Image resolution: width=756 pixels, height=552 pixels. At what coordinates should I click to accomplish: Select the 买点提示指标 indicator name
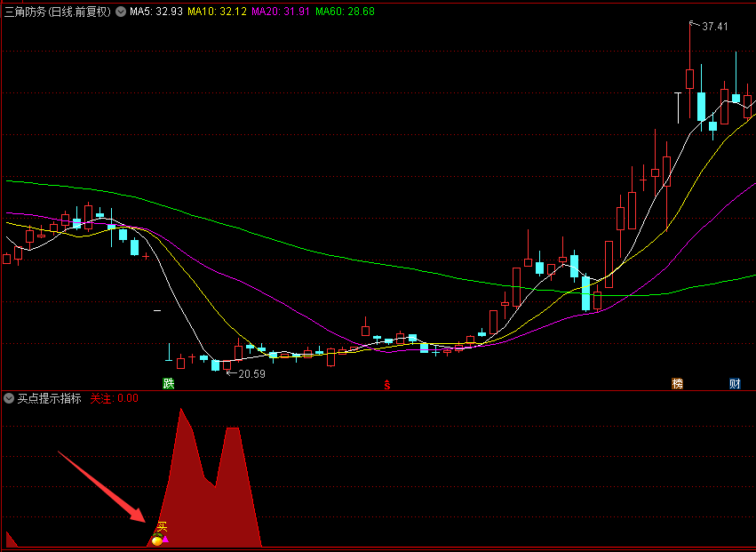[x=49, y=398]
